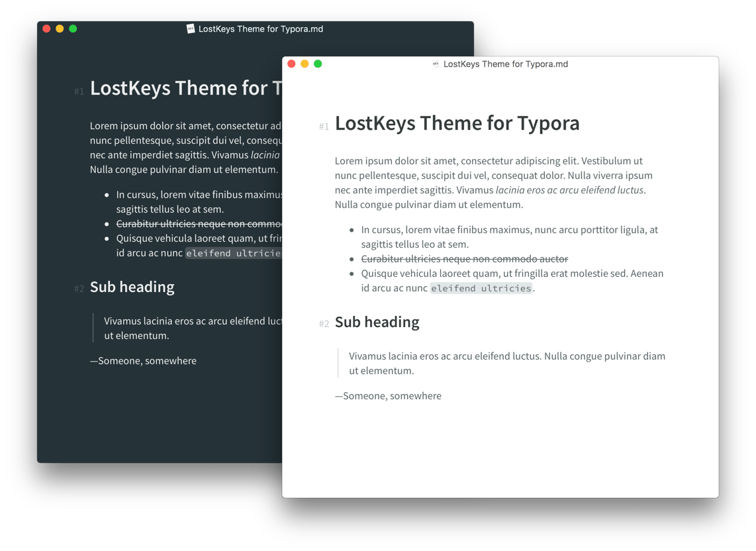Minimize the dark-theme Typora window
Screen dimensions: 756x551
coord(60,28)
